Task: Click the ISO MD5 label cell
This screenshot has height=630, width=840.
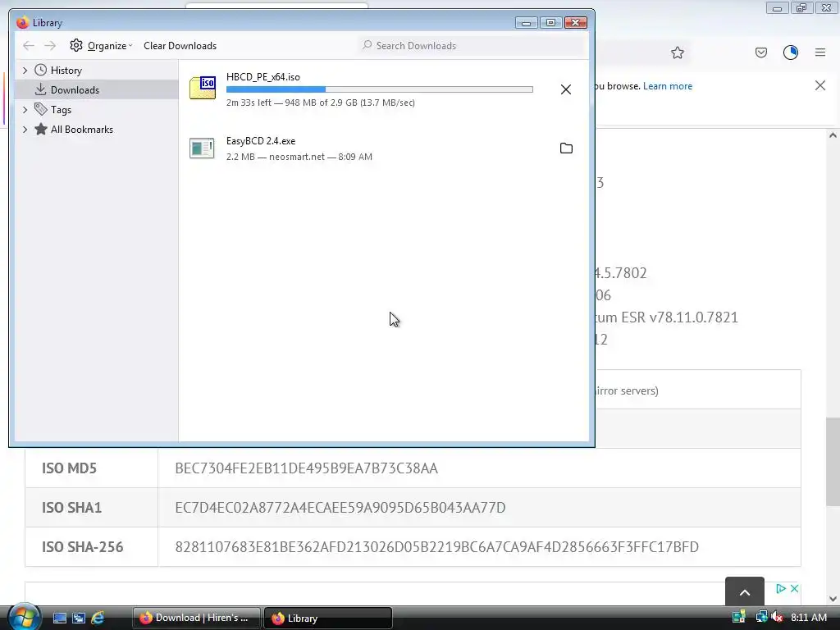Action: point(92,468)
